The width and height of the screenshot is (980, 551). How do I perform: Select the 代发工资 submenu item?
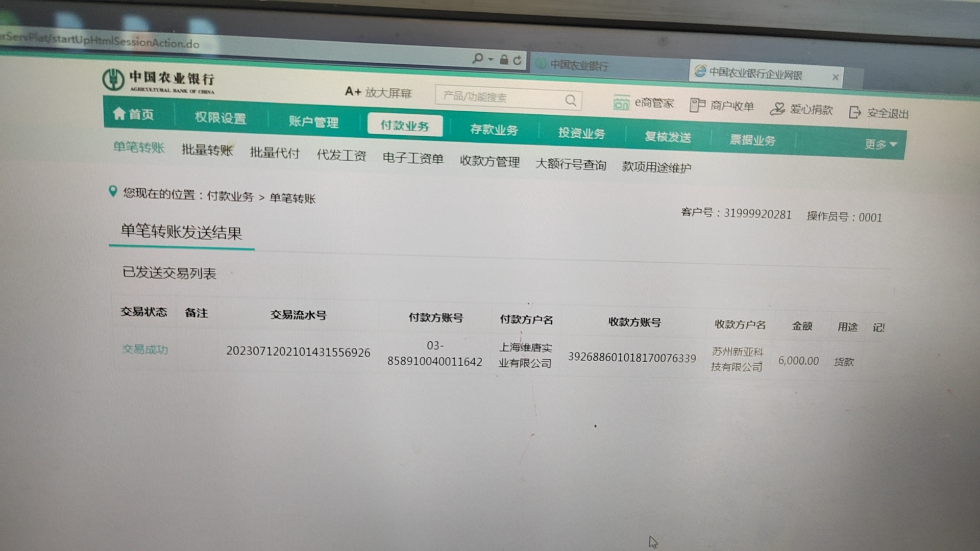(x=341, y=155)
